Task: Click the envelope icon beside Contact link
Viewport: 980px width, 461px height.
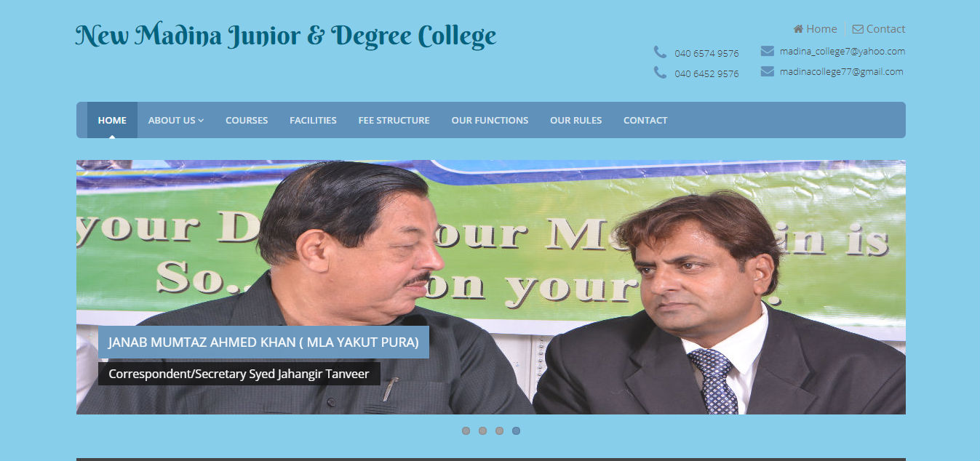Action: coord(858,29)
